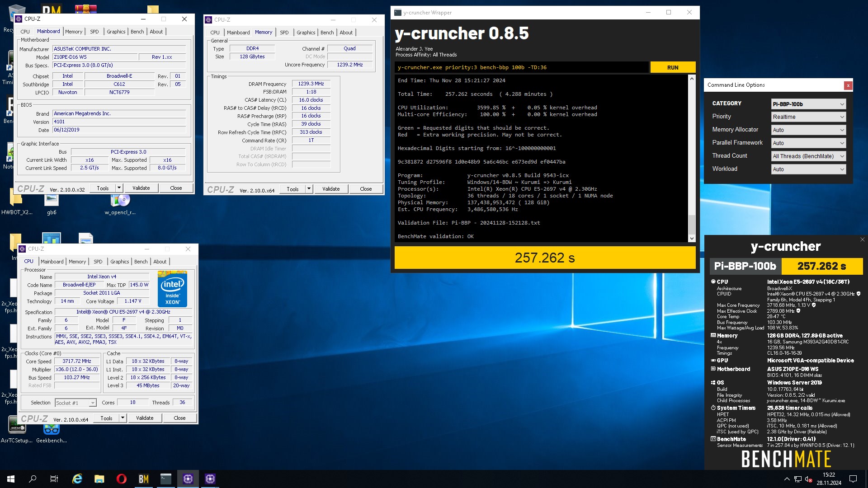The height and width of the screenshot is (488, 868).
Task: Click the y-cruncher output scrollbar down arrow
Action: [691, 238]
